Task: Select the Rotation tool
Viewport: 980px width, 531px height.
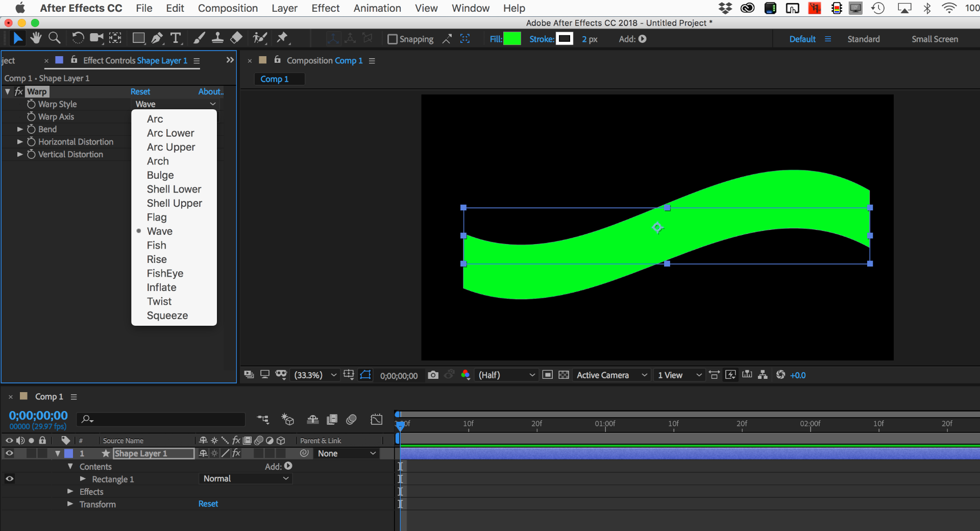Action: click(x=78, y=38)
